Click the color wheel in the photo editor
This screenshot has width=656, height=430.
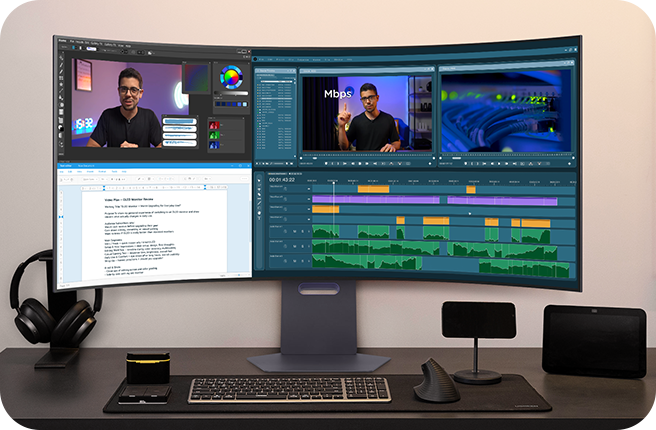tap(232, 76)
